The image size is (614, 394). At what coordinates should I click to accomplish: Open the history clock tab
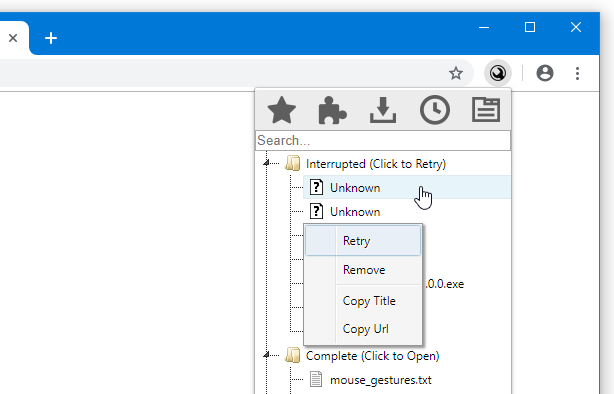pos(435,110)
